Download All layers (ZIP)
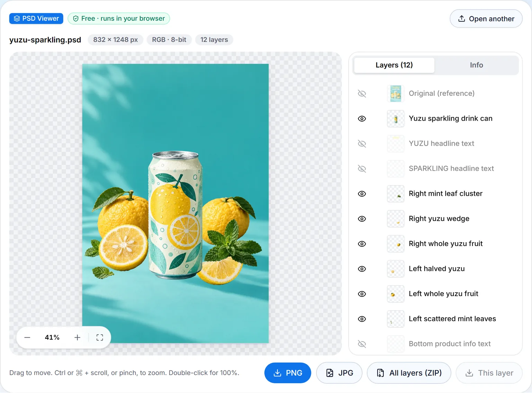This screenshot has height=393, width=532. [409, 373]
